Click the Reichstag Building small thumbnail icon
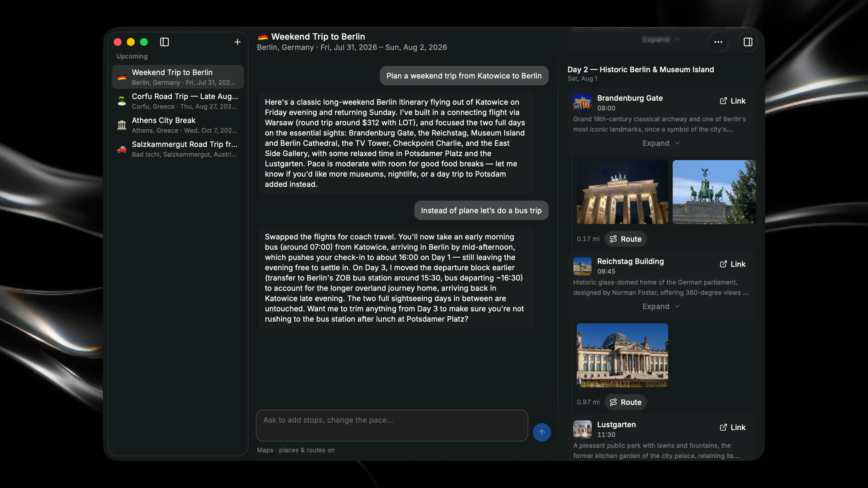 point(582,266)
